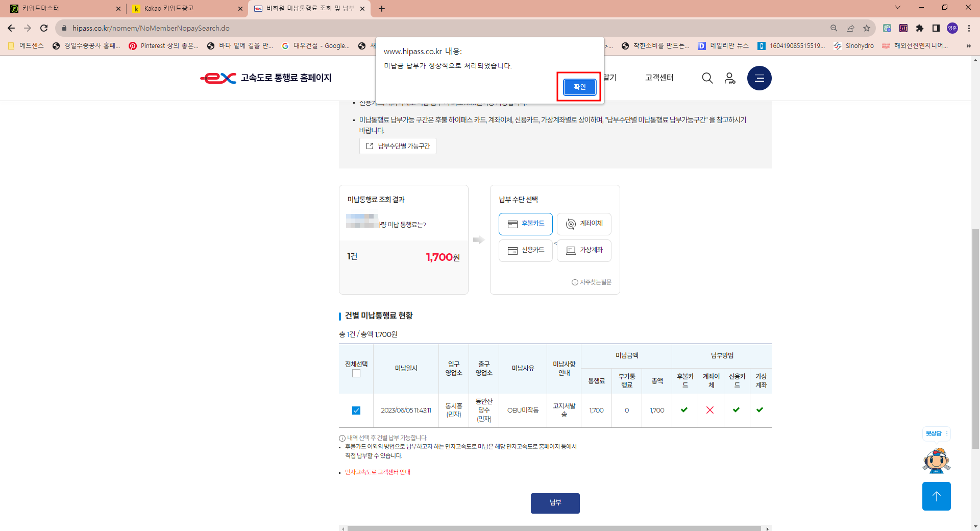Open 해외선진엔지니어 bookmark
This screenshot has height=531, width=980.
[915, 46]
